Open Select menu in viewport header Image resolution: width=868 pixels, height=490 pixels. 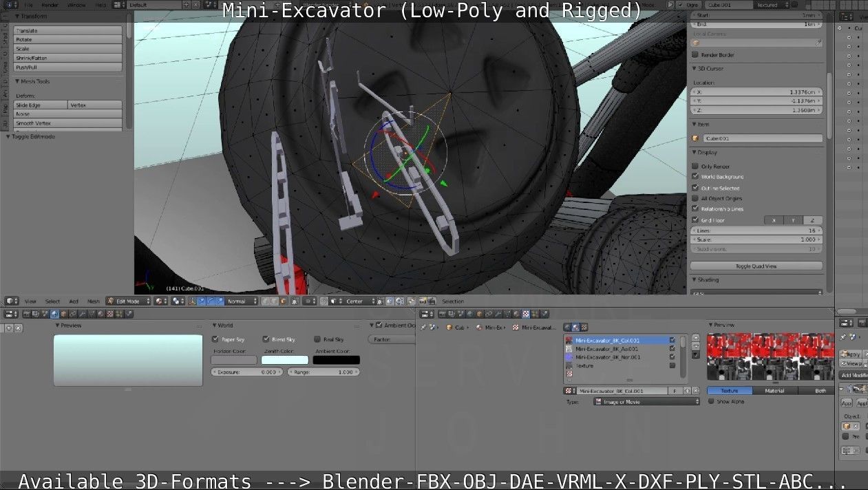(x=52, y=301)
